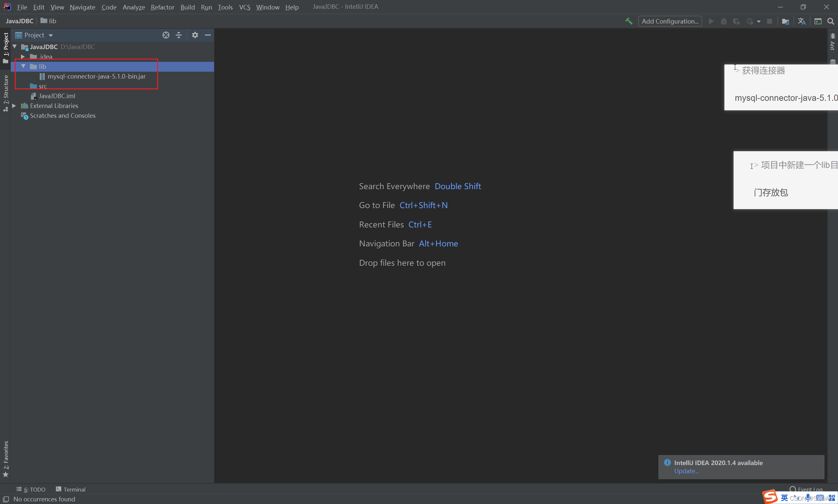Click the Build Project hammer icon
The width and height of the screenshot is (838, 504).
click(629, 21)
